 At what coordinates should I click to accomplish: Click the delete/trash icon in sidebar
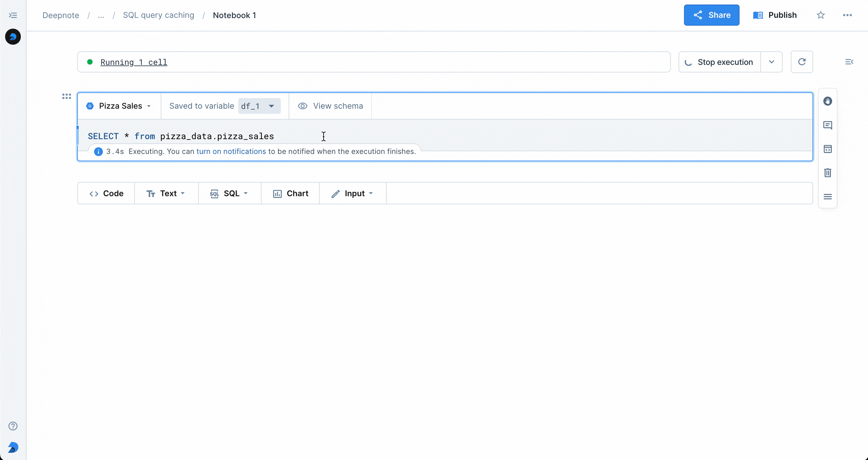tap(828, 173)
